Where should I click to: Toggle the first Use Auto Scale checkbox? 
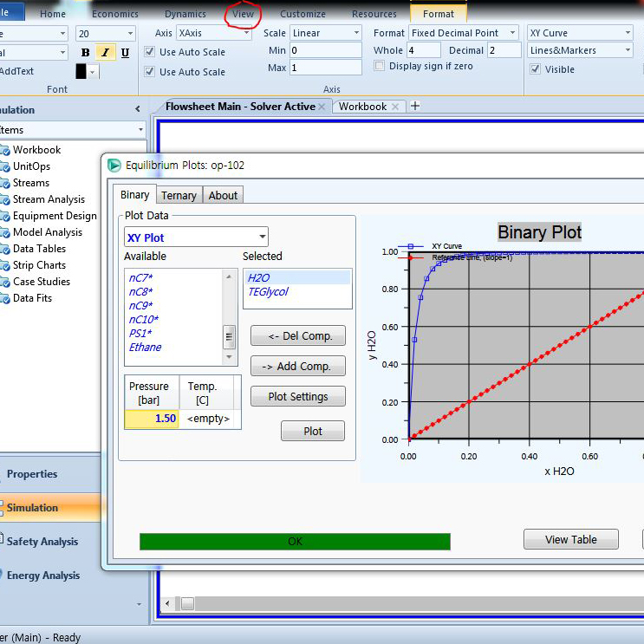pos(149,53)
